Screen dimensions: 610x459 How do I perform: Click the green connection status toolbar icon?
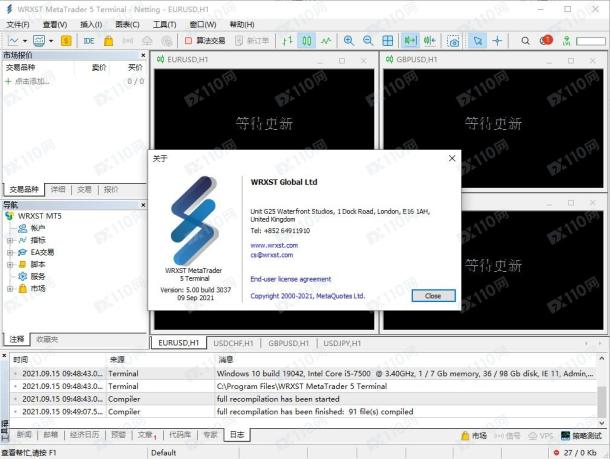click(x=566, y=40)
